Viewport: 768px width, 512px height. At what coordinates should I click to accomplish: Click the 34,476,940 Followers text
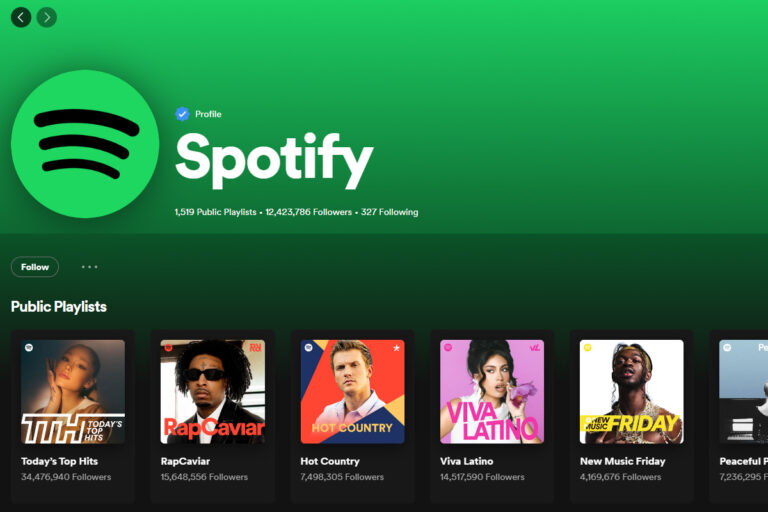coord(66,477)
